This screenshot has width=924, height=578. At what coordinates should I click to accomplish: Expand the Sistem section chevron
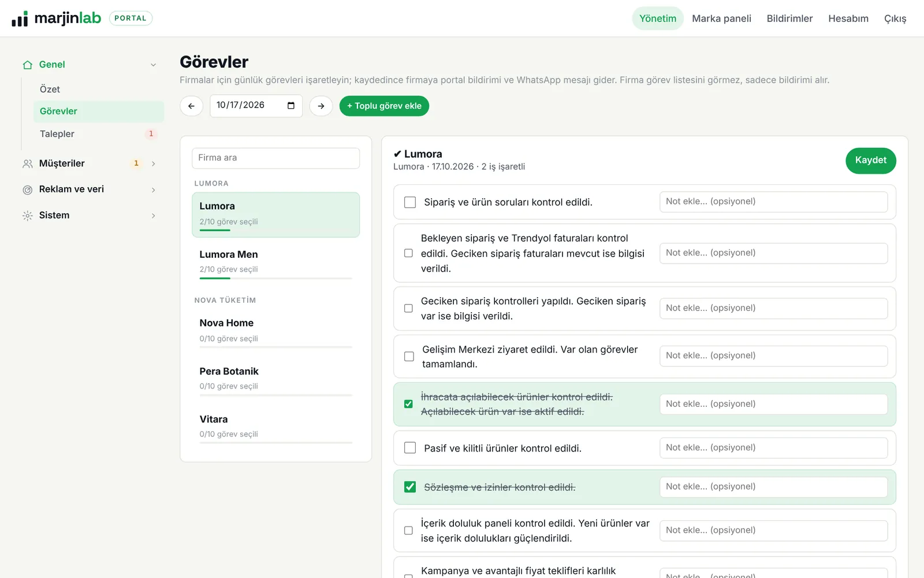[x=153, y=216]
